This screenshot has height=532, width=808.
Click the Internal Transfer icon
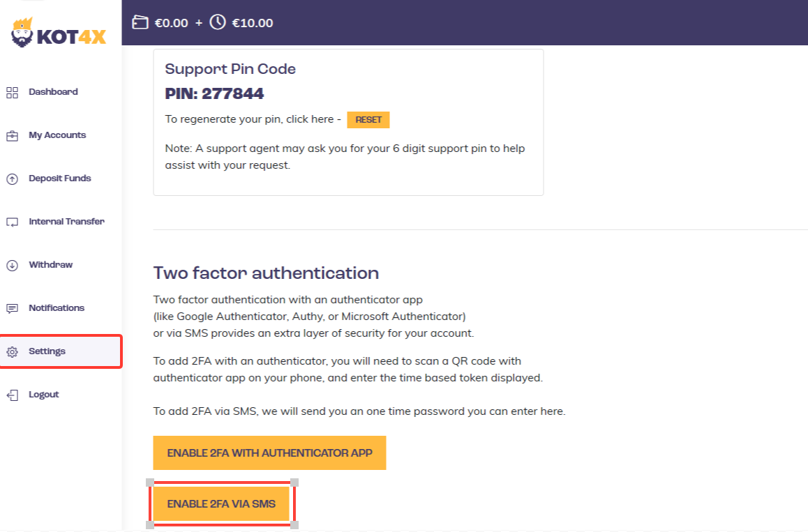[12, 222]
